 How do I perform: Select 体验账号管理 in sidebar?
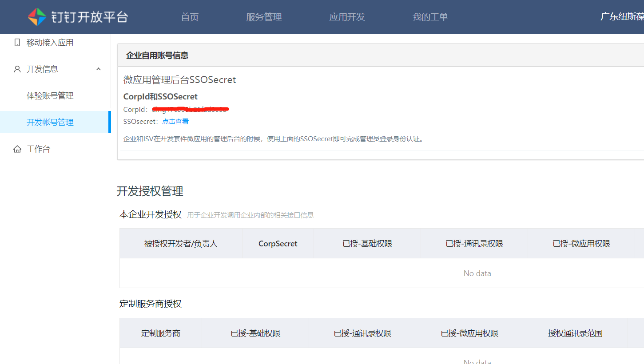tap(50, 96)
